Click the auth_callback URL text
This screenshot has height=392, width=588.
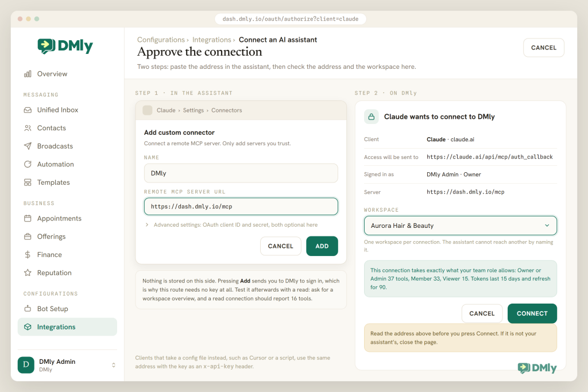pyautogui.click(x=489, y=157)
